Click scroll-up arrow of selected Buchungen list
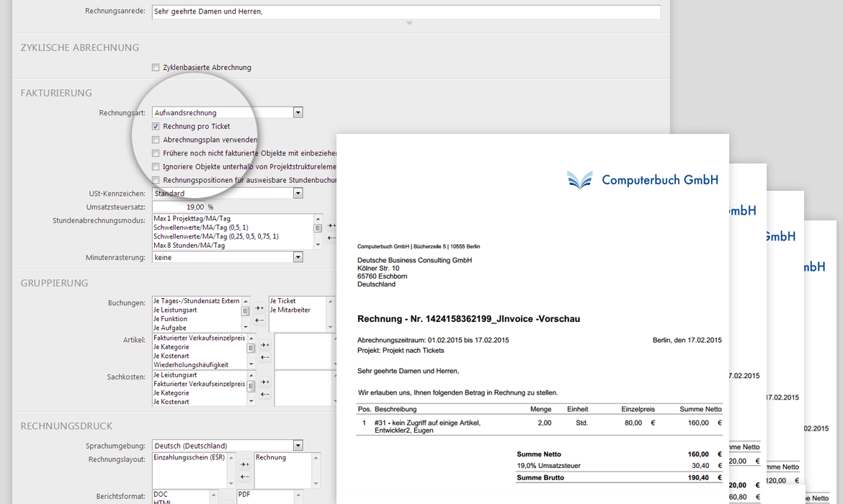The height and width of the screenshot is (504, 843). pos(330,302)
